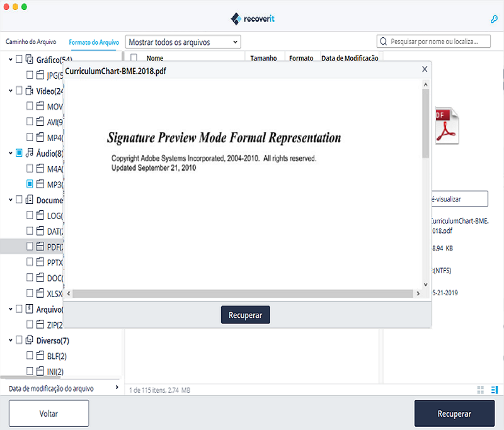Check the Gráfico category checkbox
Screen dimensions: 504x430
point(19,59)
